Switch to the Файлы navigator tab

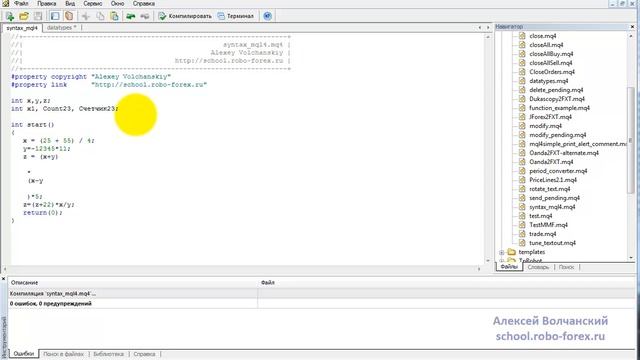[509, 267]
